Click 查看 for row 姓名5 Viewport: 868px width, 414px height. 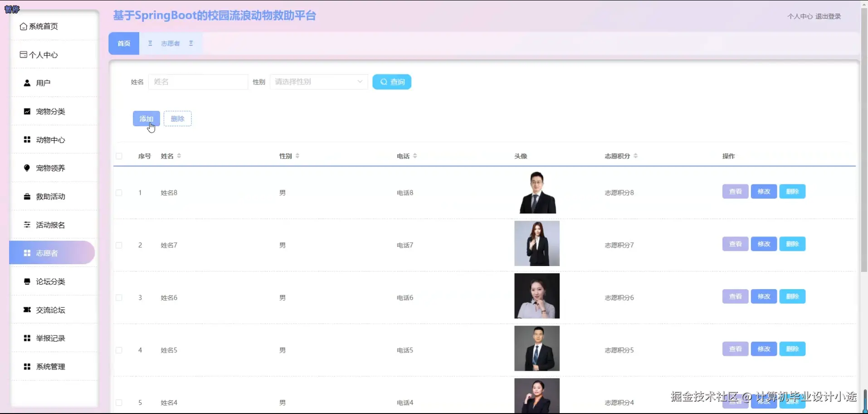(735, 349)
